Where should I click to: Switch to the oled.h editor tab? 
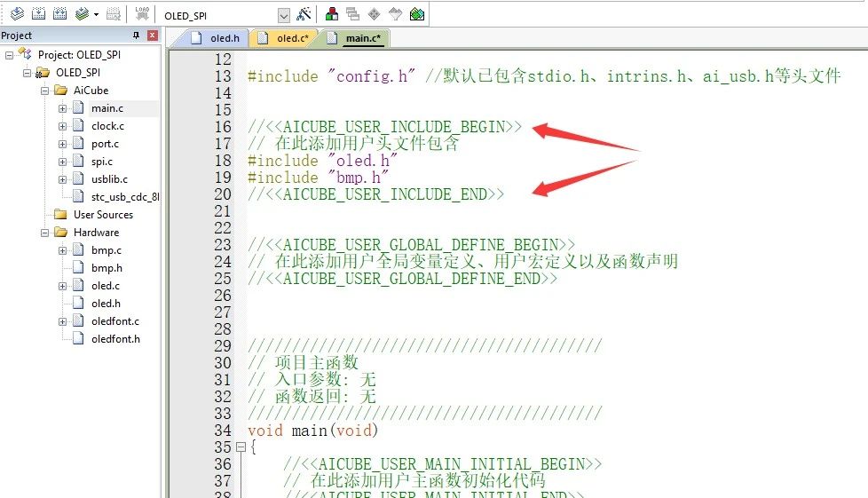coord(216,37)
